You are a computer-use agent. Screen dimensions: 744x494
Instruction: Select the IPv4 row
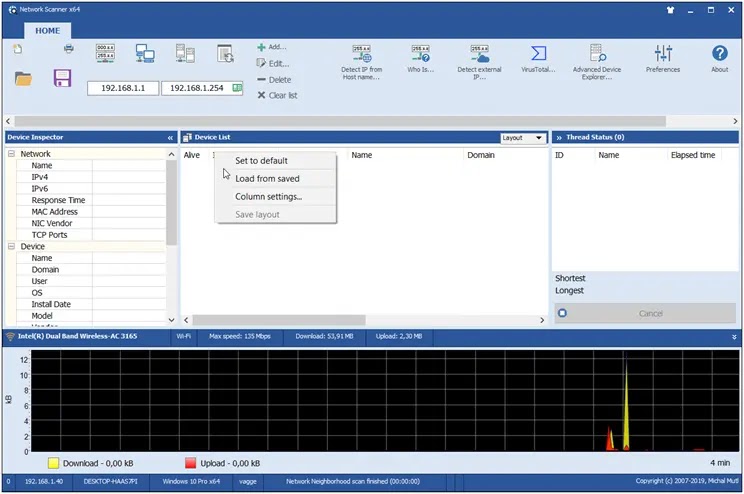point(91,177)
